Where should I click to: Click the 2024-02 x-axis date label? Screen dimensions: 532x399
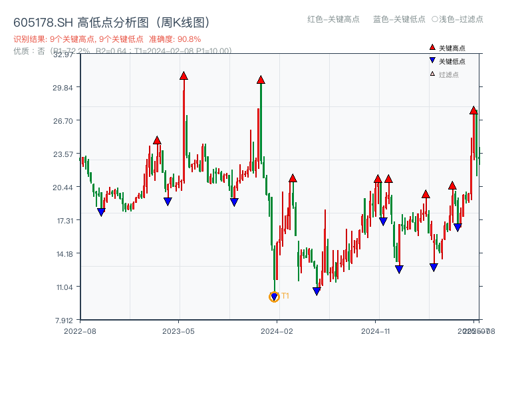(277, 331)
